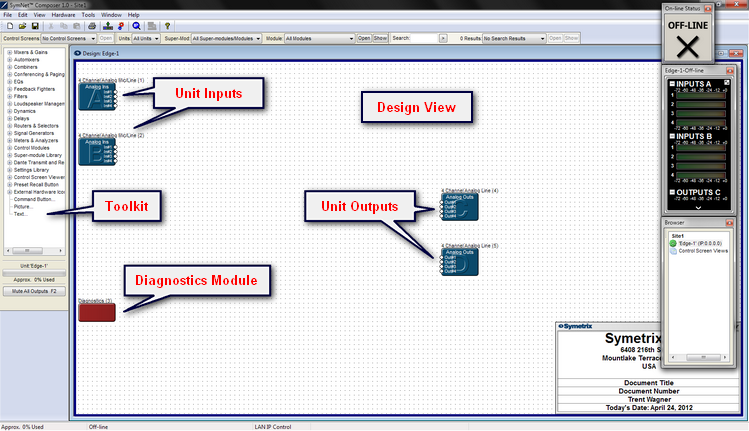Screen dimensions: 749x431
Task: Create a new design file
Action: coord(10,26)
